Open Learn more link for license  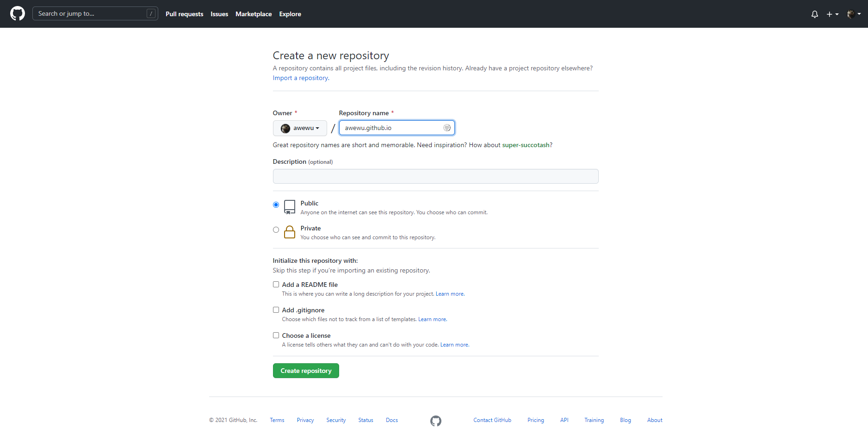pyautogui.click(x=454, y=345)
